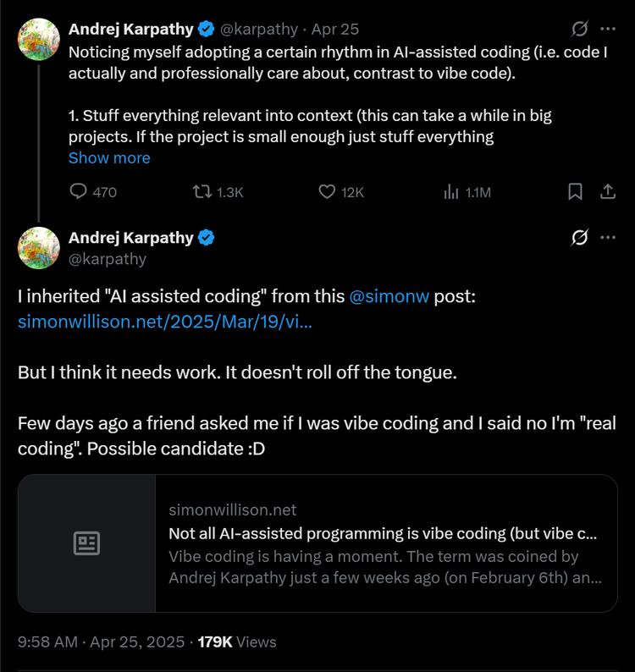Open the link card article title
Screen dimensions: 635x672
coord(383,534)
